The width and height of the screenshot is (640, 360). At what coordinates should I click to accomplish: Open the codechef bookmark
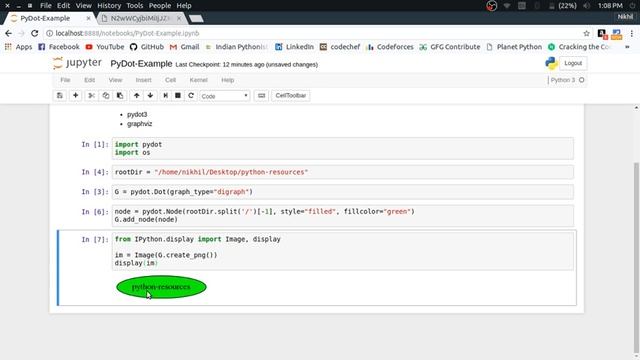(x=340, y=47)
